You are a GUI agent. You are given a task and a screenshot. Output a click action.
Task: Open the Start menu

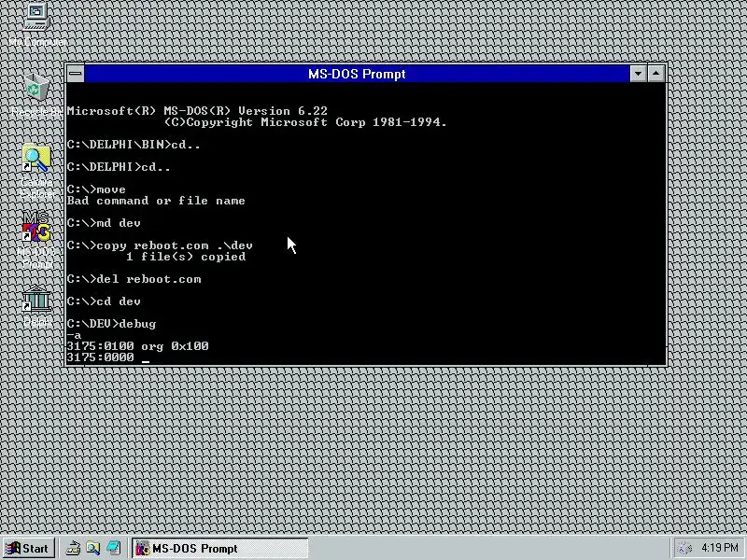(x=28, y=548)
